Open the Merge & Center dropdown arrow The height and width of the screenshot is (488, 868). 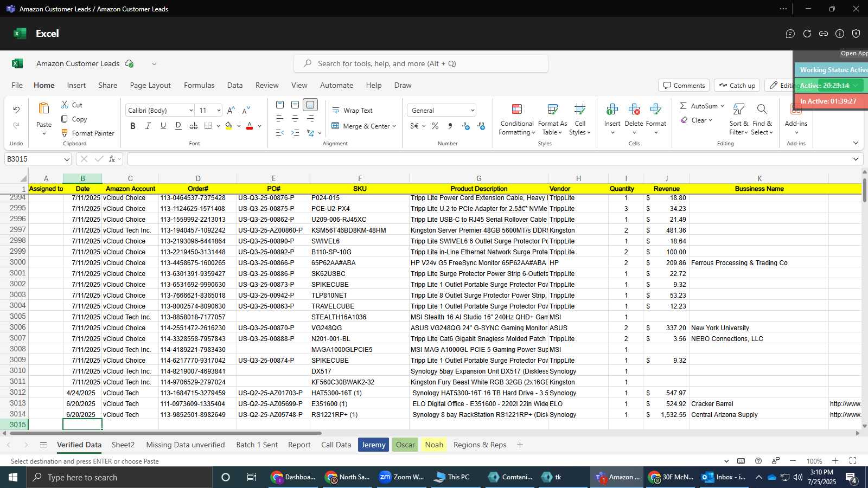tap(394, 126)
